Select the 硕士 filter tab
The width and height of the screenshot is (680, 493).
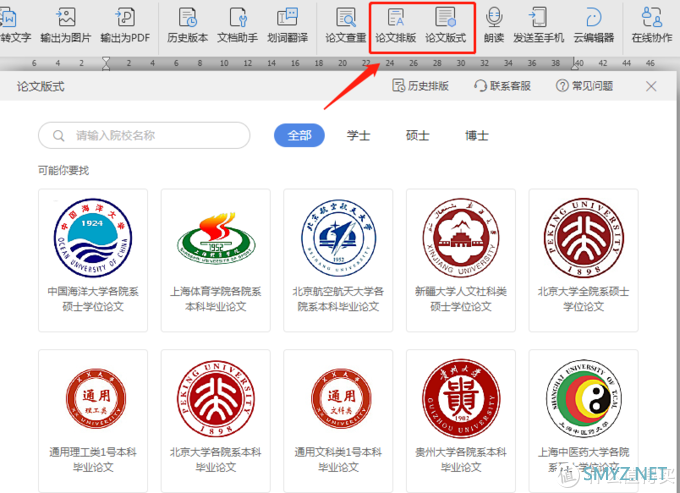pos(417,135)
